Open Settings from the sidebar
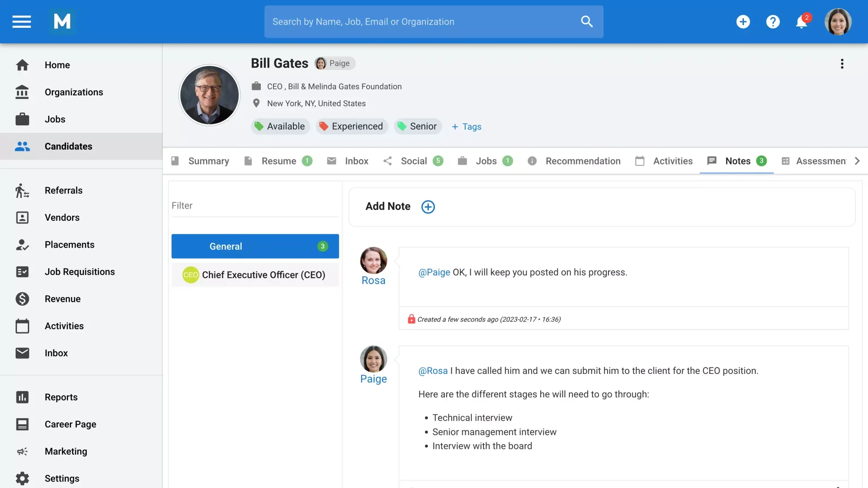Image resolution: width=868 pixels, height=488 pixels. (62, 478)
